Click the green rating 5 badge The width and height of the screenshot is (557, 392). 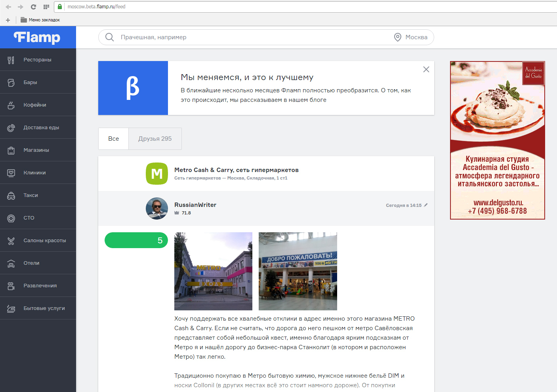[136, 240]
